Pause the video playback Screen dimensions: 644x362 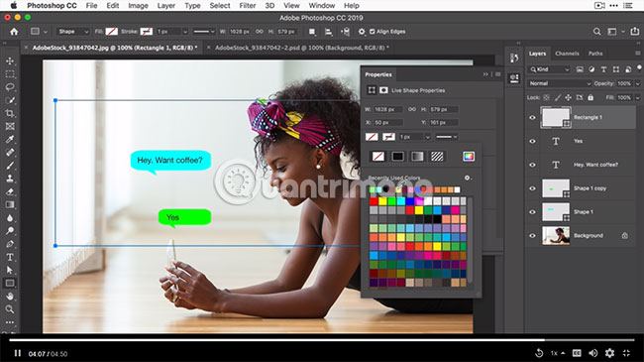[x=17, y=353]
